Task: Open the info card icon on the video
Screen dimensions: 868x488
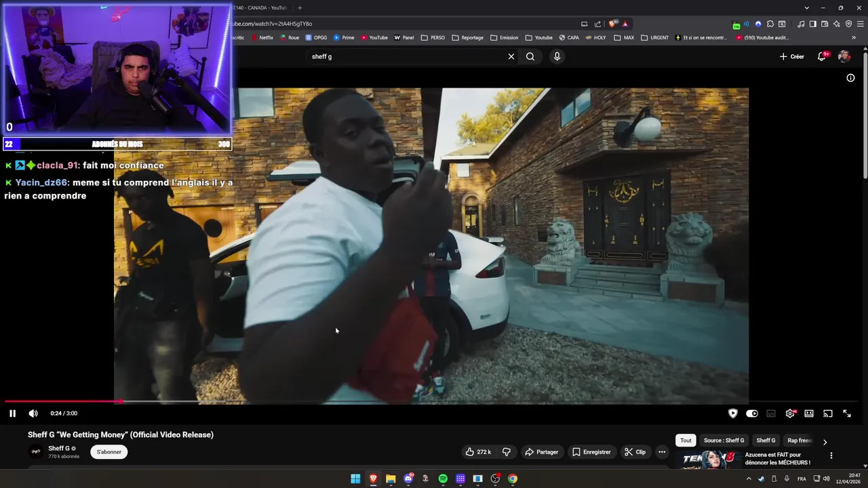Action: [850, 78]
